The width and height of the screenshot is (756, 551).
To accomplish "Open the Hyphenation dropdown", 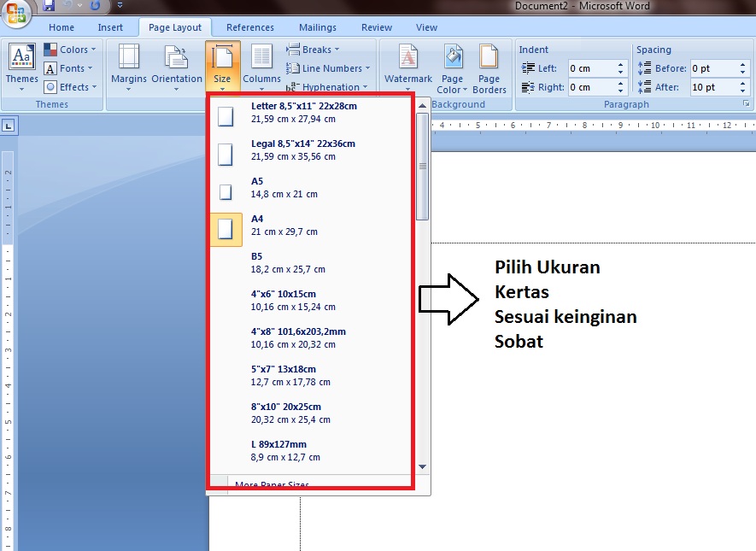I will 326,87.
